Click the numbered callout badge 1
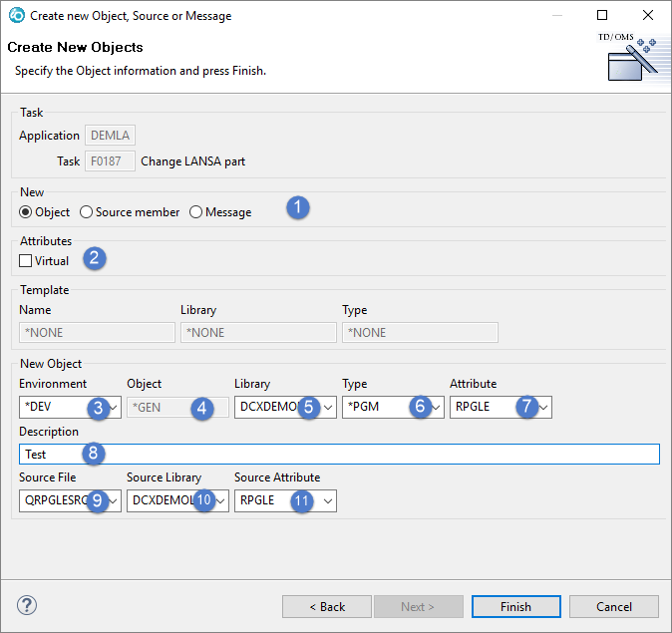This screenshot has width=672, height=633. point(297,208)
